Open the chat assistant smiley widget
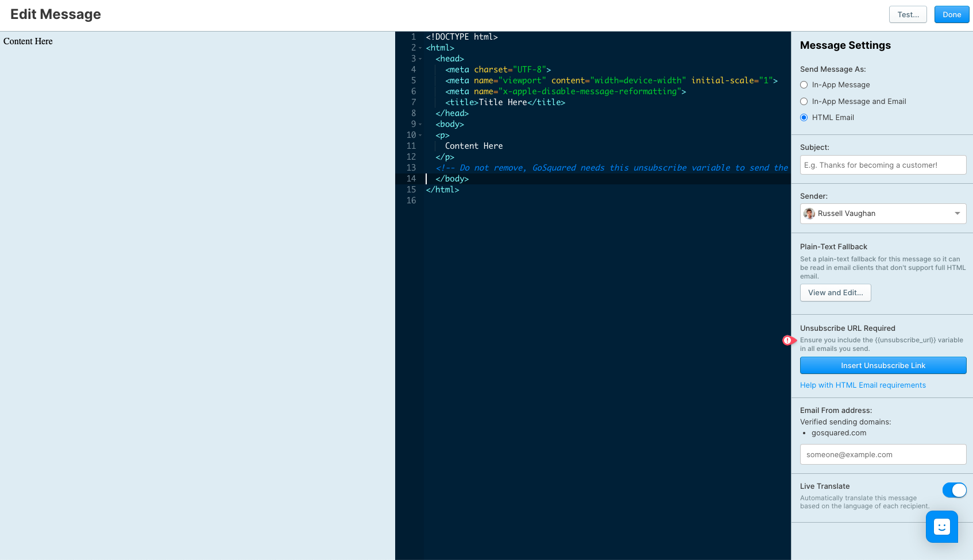973x560 pixels. tap(942, 527)
